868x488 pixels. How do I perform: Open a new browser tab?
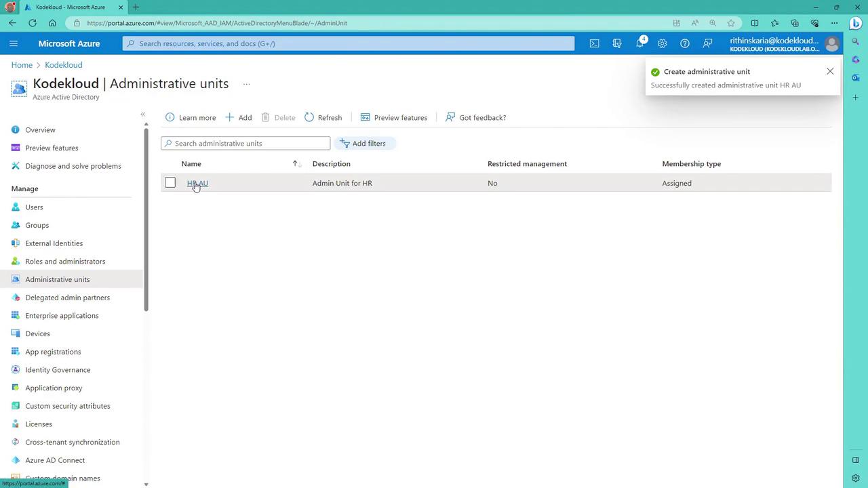[x=136, y=7]
